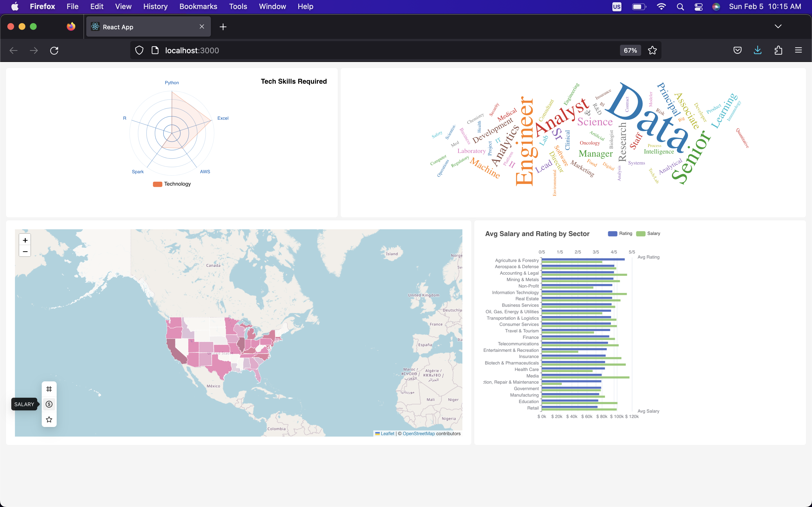Open the downloads panel icon
This screenshot has width=812, height=507.
[x=758, y=50]
